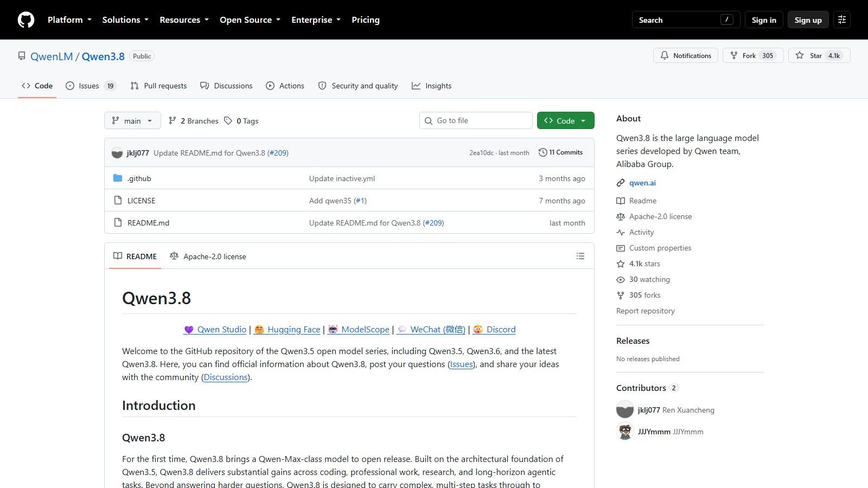Star the Qwen3.8 repository
This screenshot has width=868, height=488.
tap(819, 56)
